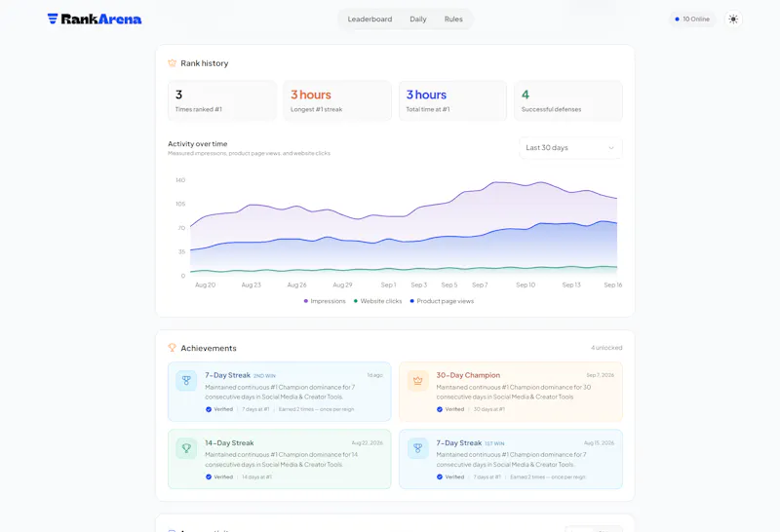Select the 'Successful defenses' stat card
Image resolution: width=780 pixels, height=532 pixels.
click(x=568, y=100)
